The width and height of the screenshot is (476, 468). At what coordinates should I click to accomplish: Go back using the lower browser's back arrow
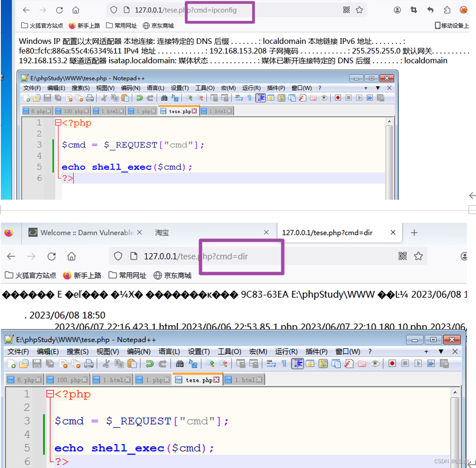click(11, 256)
